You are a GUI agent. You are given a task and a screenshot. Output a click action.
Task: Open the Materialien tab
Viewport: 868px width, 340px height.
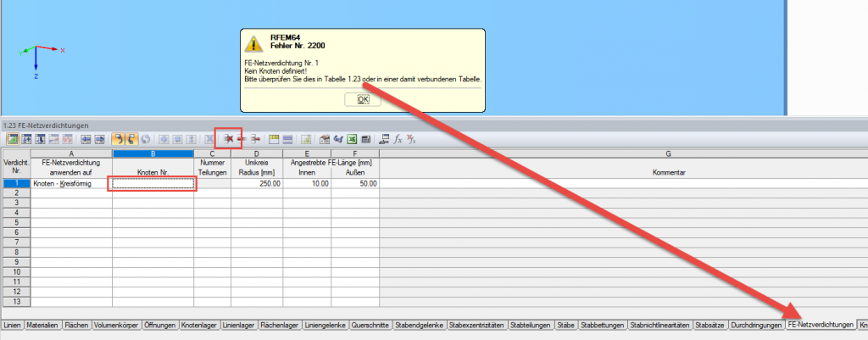[x=42, y=325]
